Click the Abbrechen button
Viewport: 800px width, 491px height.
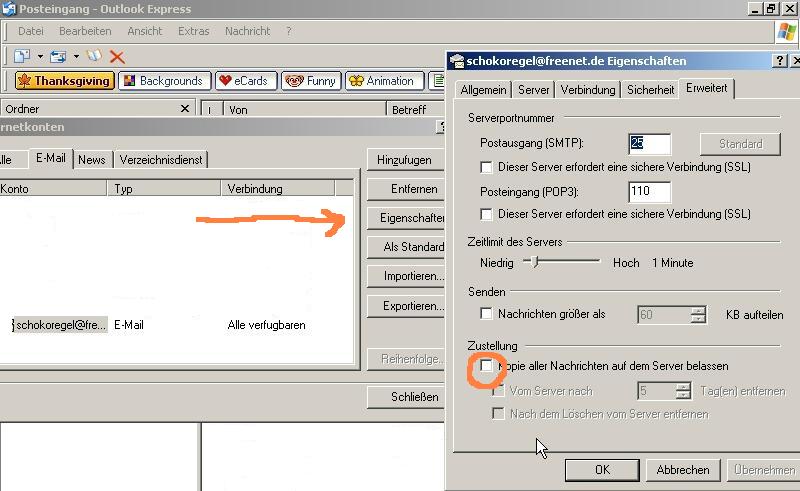683,470
